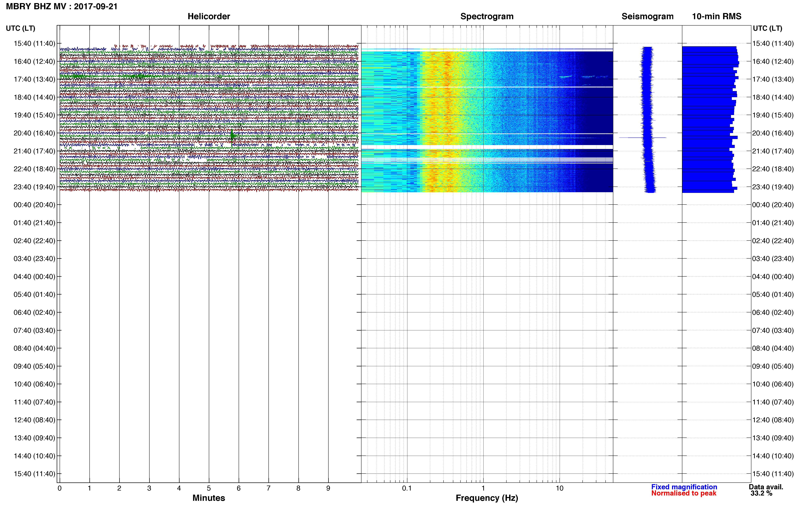Click left time label '23:40 (19:40)'
The height and width of the screenshot is (508, 812).
tap(34, 187)
